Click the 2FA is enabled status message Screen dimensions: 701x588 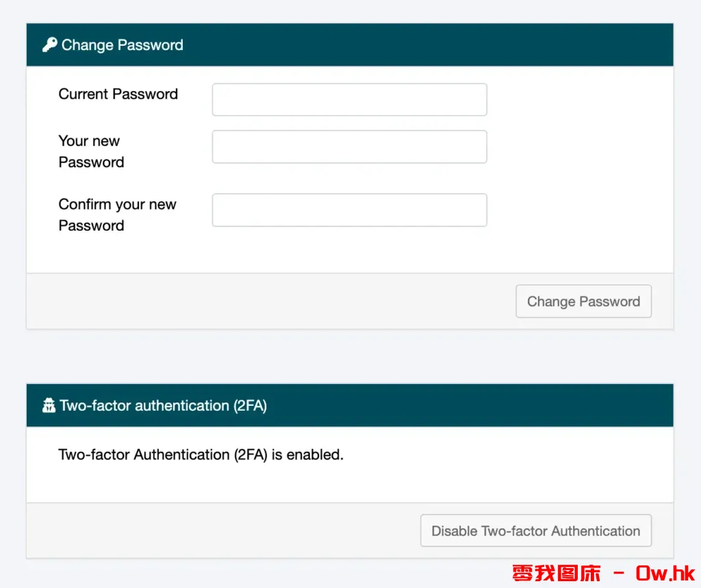201,455
